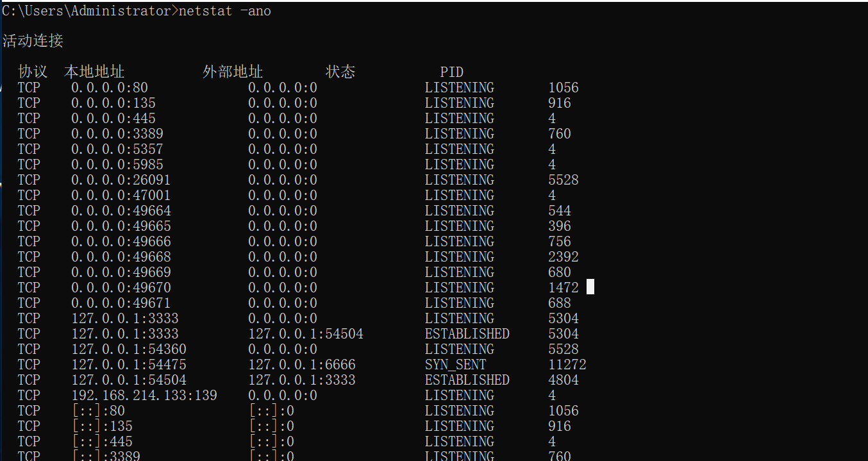The width and height of the screenshot is (868, 461).
Task: Click the white block cursor beside 1472
Action: [590, 287]
